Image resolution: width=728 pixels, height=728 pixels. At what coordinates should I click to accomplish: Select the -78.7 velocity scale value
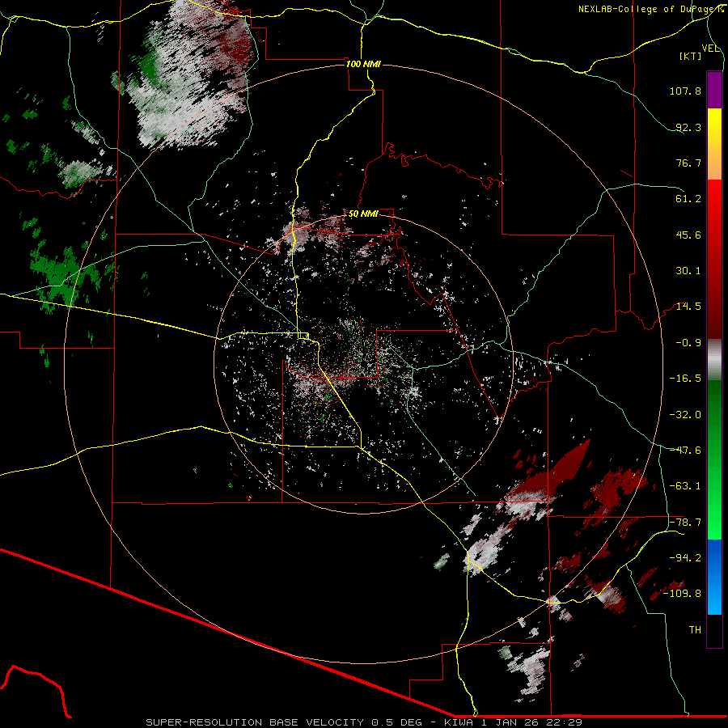[685, 523]
